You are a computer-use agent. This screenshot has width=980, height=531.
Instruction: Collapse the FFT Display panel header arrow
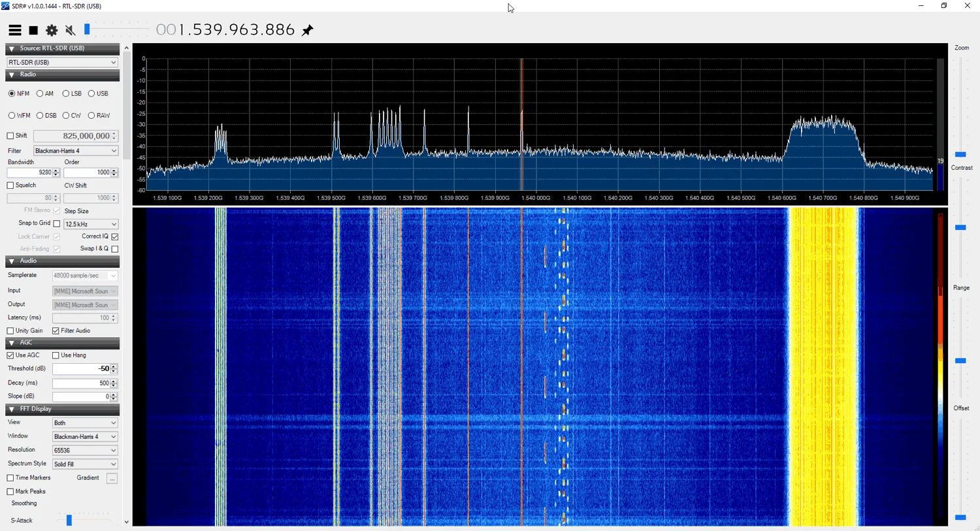click(x=10, y=409)
